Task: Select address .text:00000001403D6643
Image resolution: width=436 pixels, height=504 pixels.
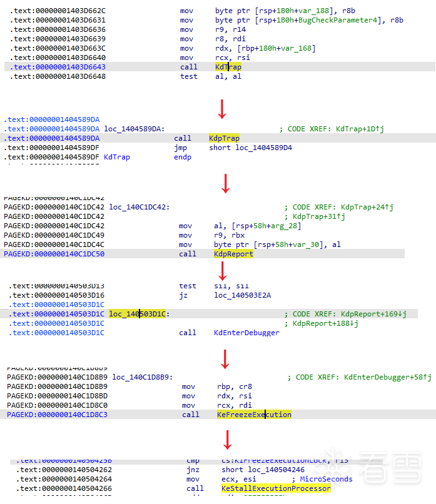Action: [58, 67]
